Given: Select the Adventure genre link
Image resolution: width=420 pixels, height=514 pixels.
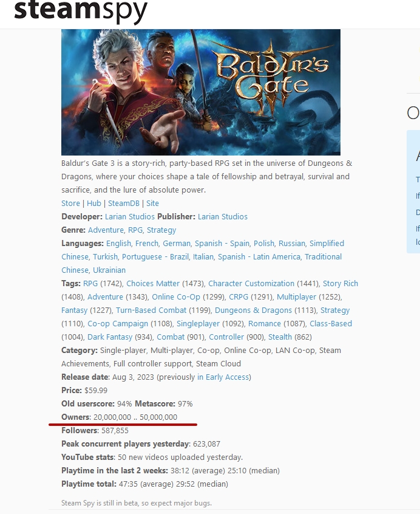Looking at the screenshot, I should 106,230.
